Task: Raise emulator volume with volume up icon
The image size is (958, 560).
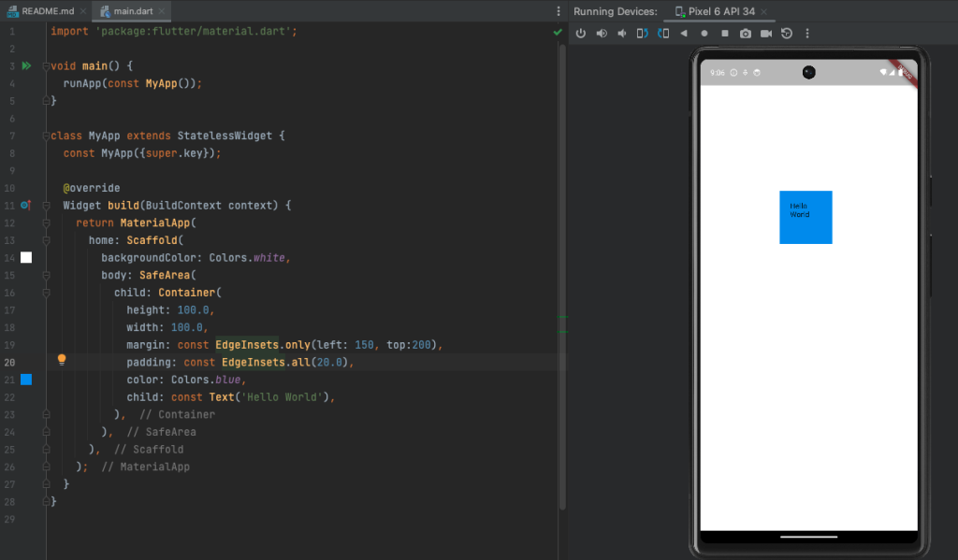Action: tap(601, 34)
